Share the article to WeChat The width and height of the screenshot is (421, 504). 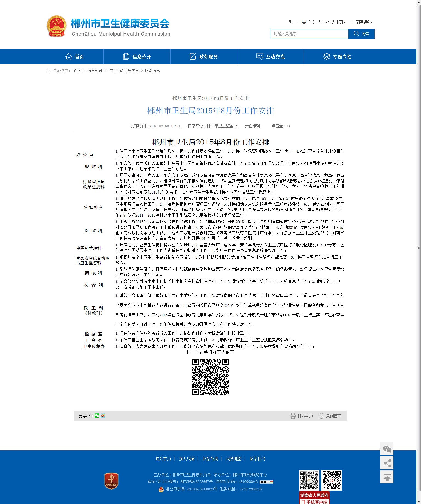tap(97, 416)
